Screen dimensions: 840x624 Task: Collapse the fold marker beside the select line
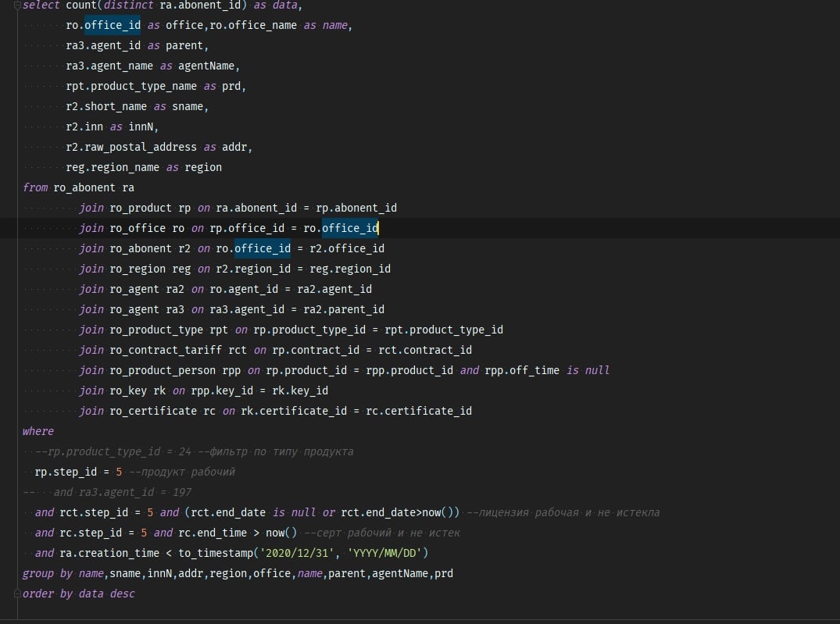pyautogui.click(x=17, y=5)
